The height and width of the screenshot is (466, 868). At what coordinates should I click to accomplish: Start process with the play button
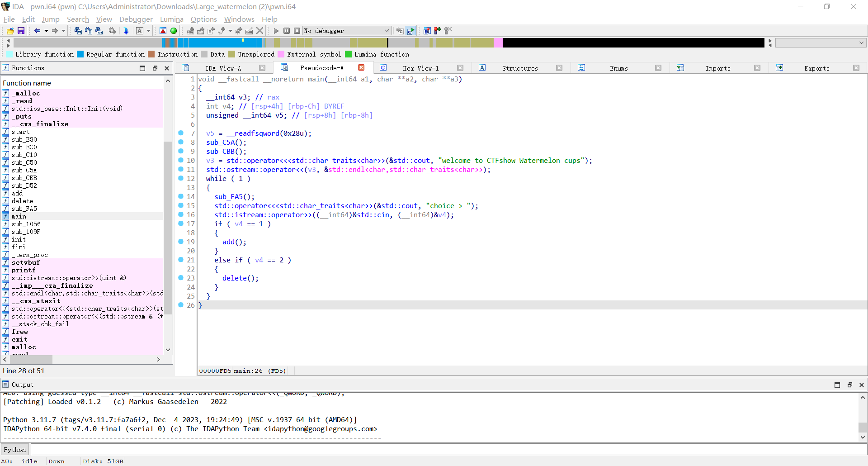[x=276, y=31]
